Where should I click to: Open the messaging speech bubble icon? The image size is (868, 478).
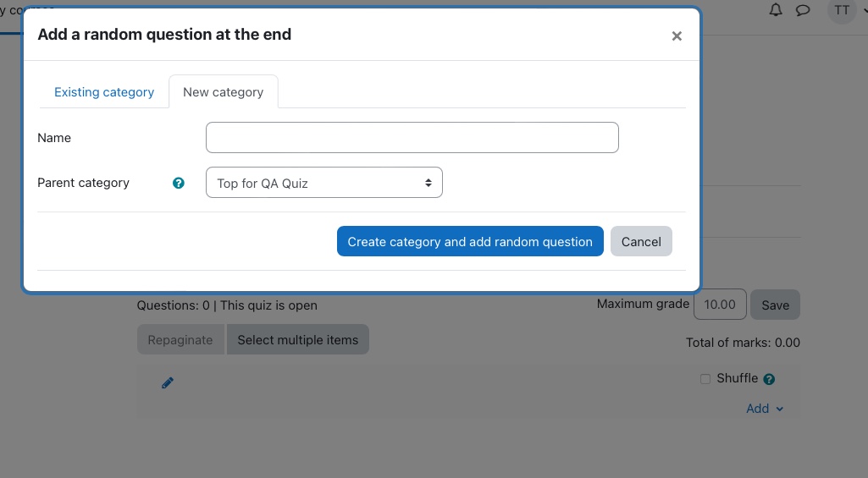coord(803,10)
